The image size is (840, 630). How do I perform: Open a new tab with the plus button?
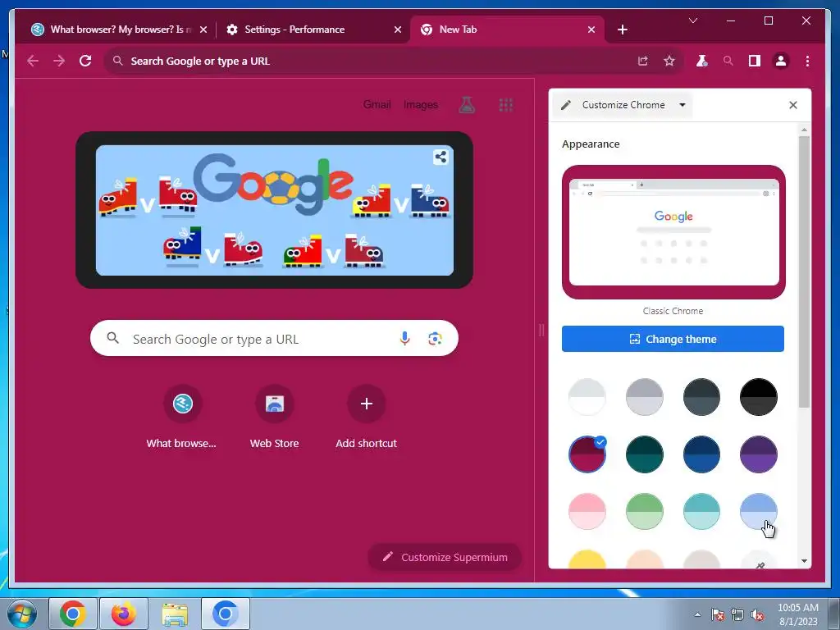[622, 30]
